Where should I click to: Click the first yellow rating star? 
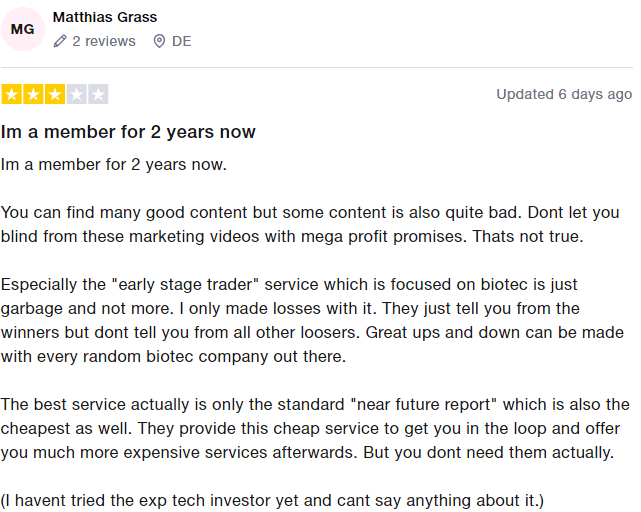click(x=11, y=94)
